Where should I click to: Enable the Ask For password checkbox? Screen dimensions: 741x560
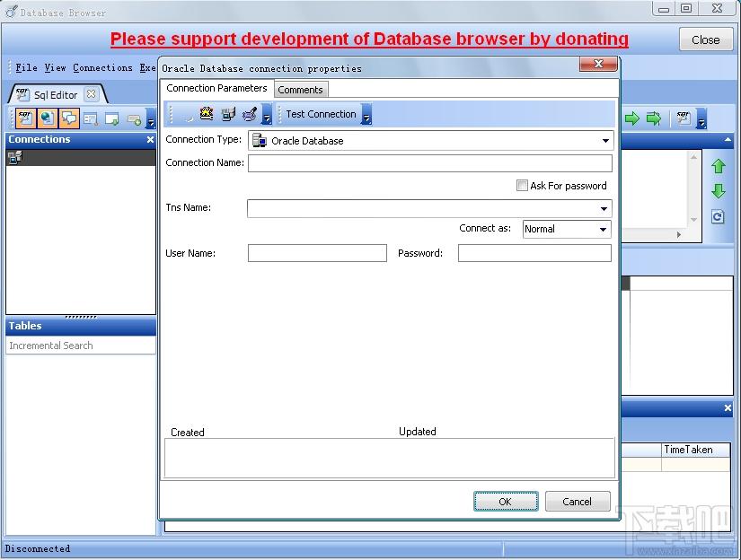(522, 185)
